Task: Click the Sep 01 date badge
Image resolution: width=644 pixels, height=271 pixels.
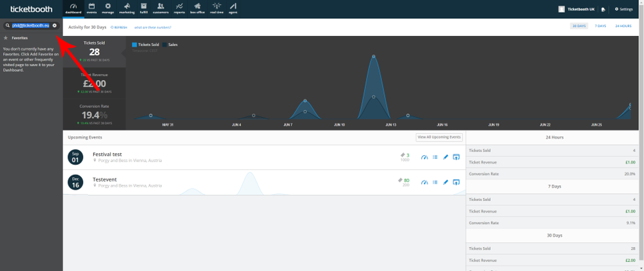Action: coord(75,157)
